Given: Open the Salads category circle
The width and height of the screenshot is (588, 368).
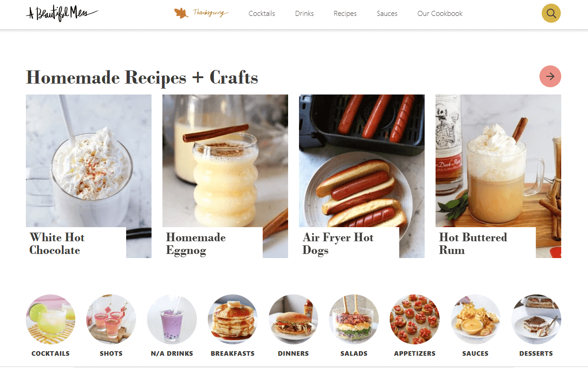Looking at the screenshot, I should point(354,319).
